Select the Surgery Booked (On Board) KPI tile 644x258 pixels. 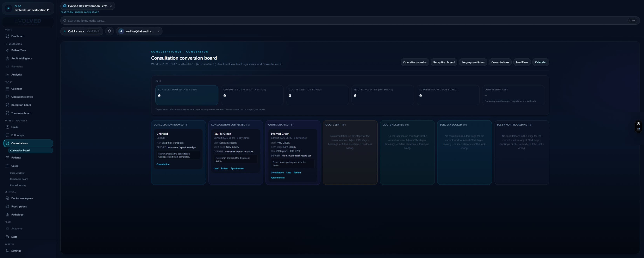(448, 95)
